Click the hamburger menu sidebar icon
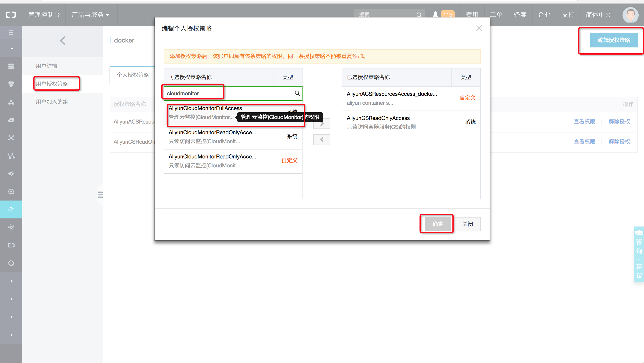Image resolution: width=644 pixels, height=363 pixels. [11, 32]
